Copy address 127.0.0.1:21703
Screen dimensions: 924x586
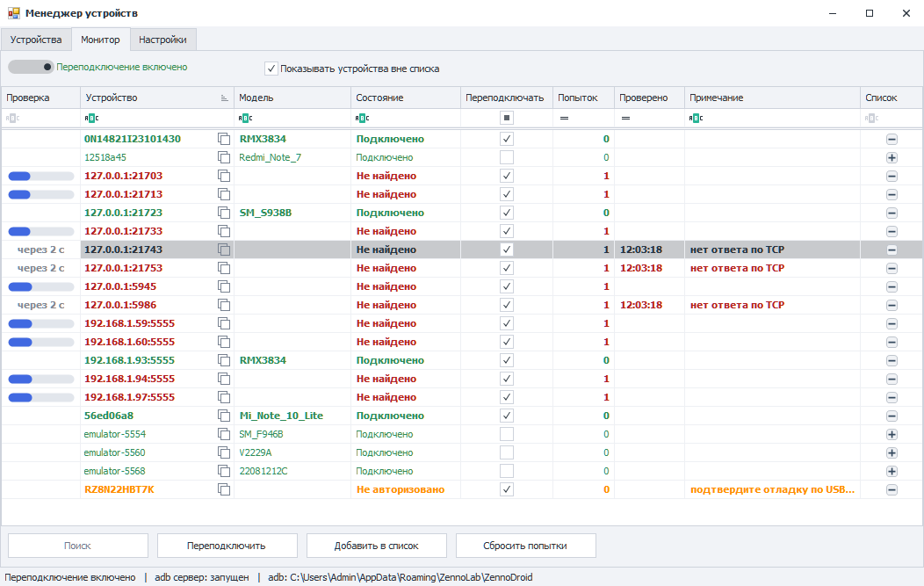(x=224, y=176)
